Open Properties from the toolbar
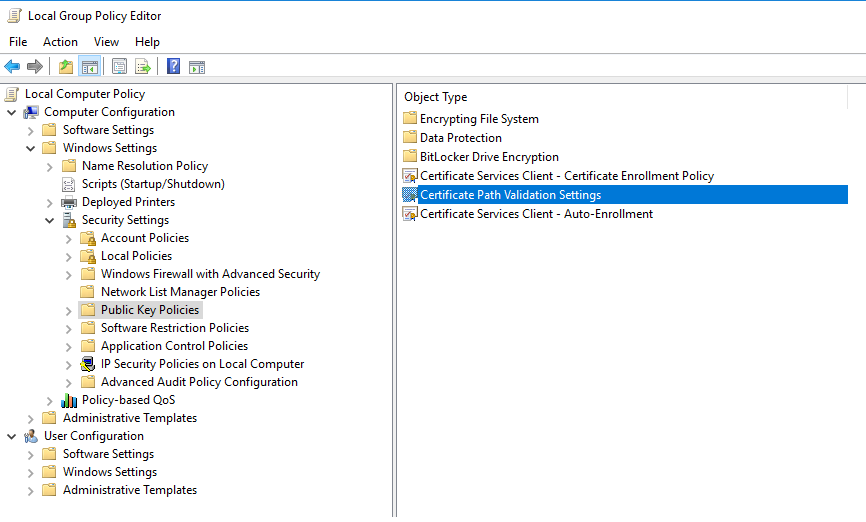 119,67
